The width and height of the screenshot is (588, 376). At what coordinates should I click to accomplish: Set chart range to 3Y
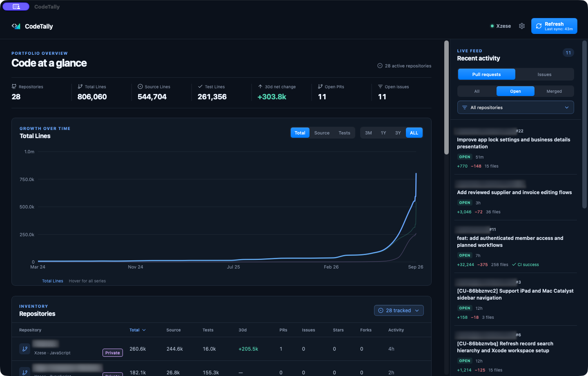tap(398, 133)
